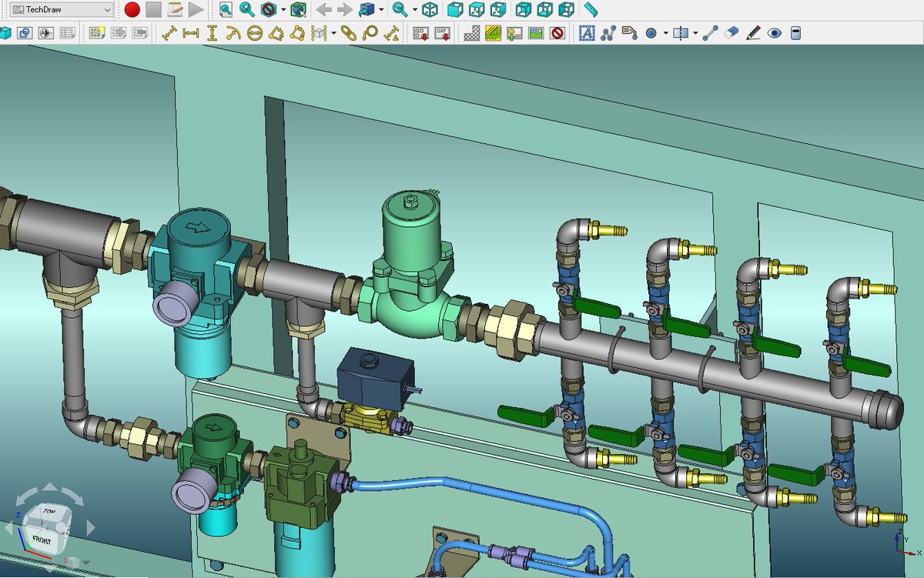This screenshot has height=578, width=924.
Task: Switch to the rear view cube
Action: click(x=524, y=9)
